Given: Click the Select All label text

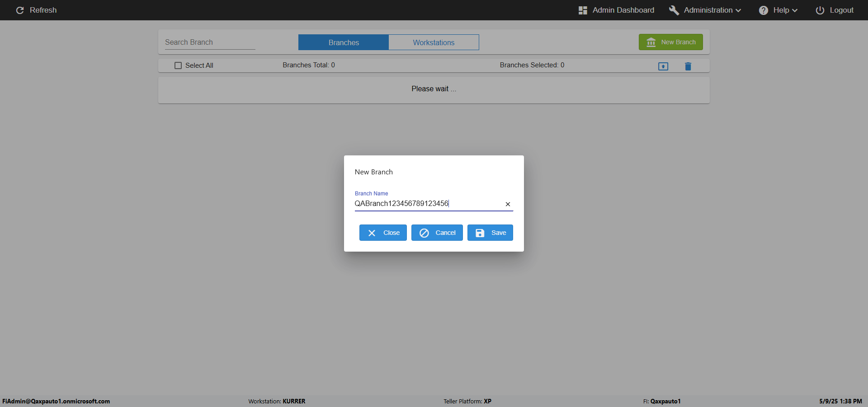Looking at the screenshot, I should click(199, 65).
